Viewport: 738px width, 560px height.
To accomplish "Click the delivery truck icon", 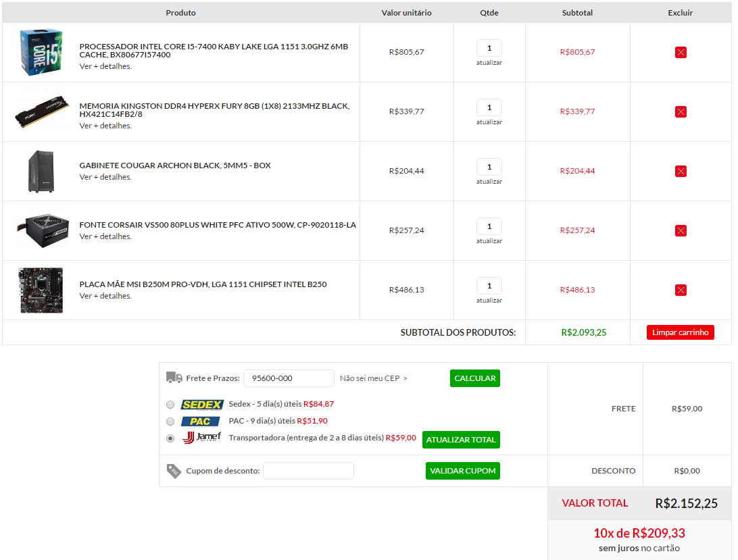I will [174, 378].
